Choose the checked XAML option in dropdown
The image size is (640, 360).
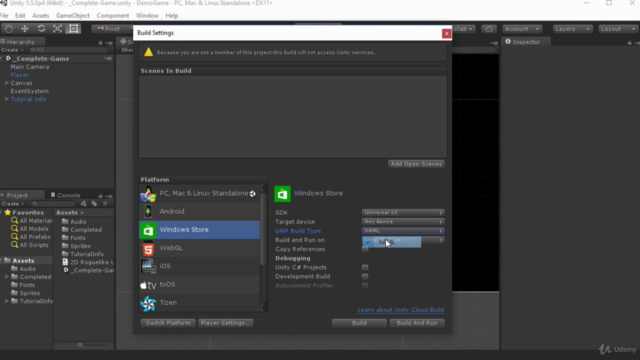coord(391,242)
